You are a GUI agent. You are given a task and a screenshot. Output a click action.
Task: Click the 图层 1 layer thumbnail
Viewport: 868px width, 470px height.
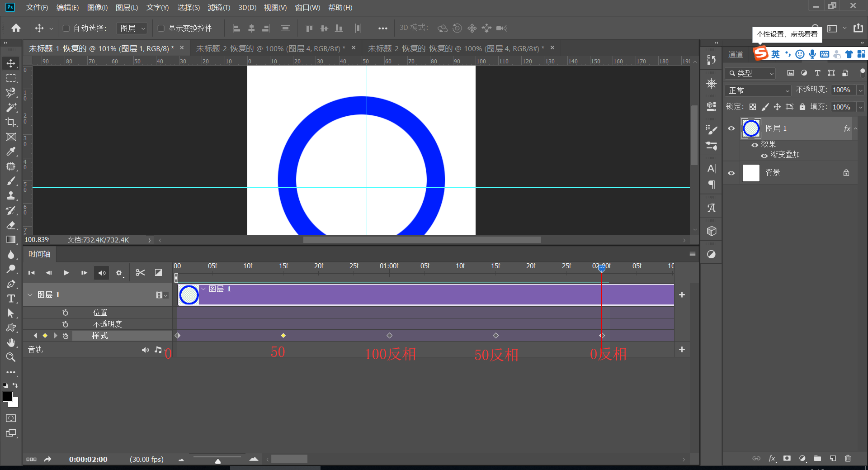pyautogui.click(x=751, y=128)
